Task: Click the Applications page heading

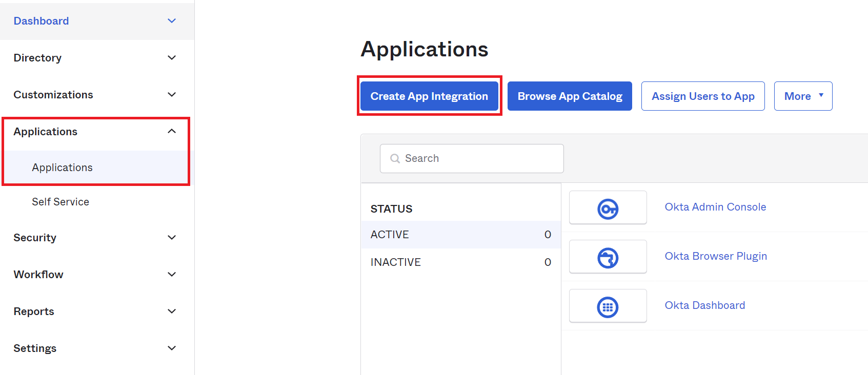Action: pyautogui.click(x=425, y=49)
